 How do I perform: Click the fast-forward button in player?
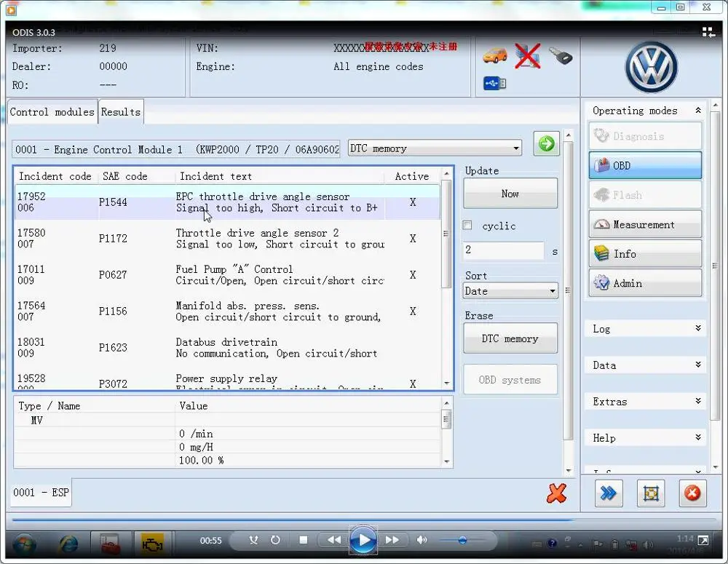pyautogui.click(x=392, y=540)
